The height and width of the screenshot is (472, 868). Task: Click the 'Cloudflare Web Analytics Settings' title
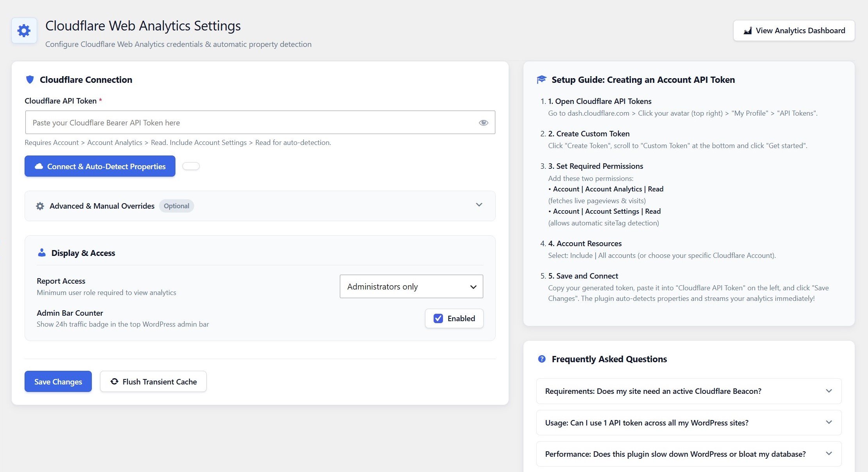pos(143,26)
